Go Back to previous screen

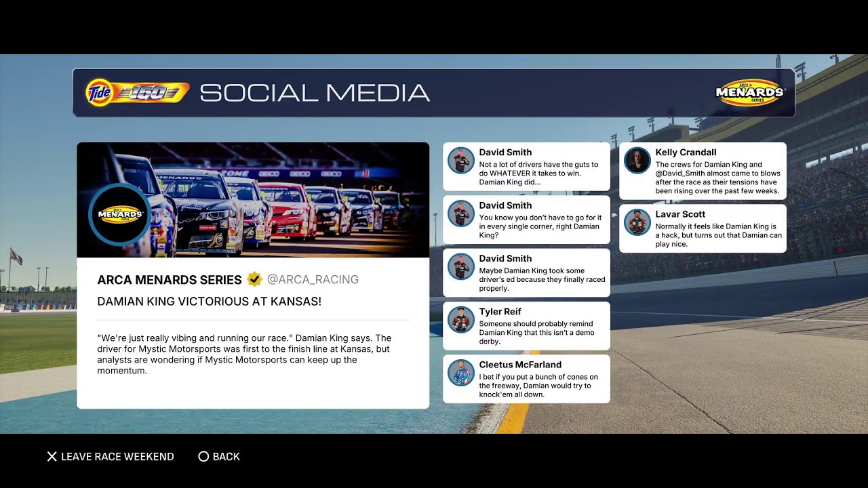[219, 457]
